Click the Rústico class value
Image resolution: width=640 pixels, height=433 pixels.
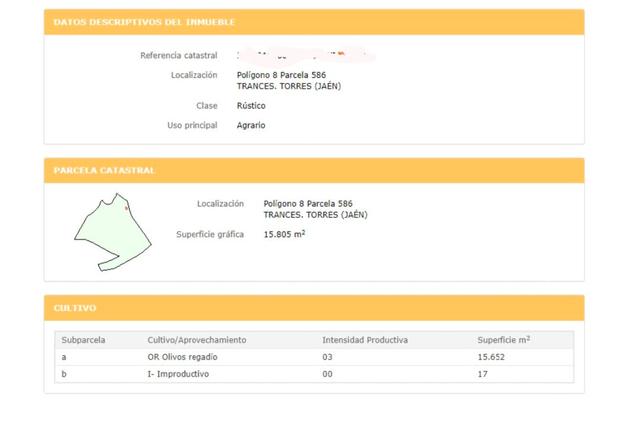point(251,105)
